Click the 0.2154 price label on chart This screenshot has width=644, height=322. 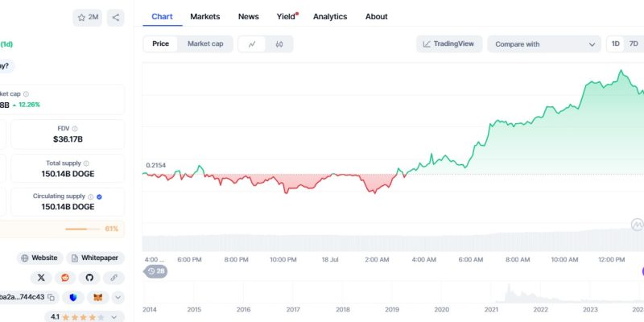tap(155, 165)
